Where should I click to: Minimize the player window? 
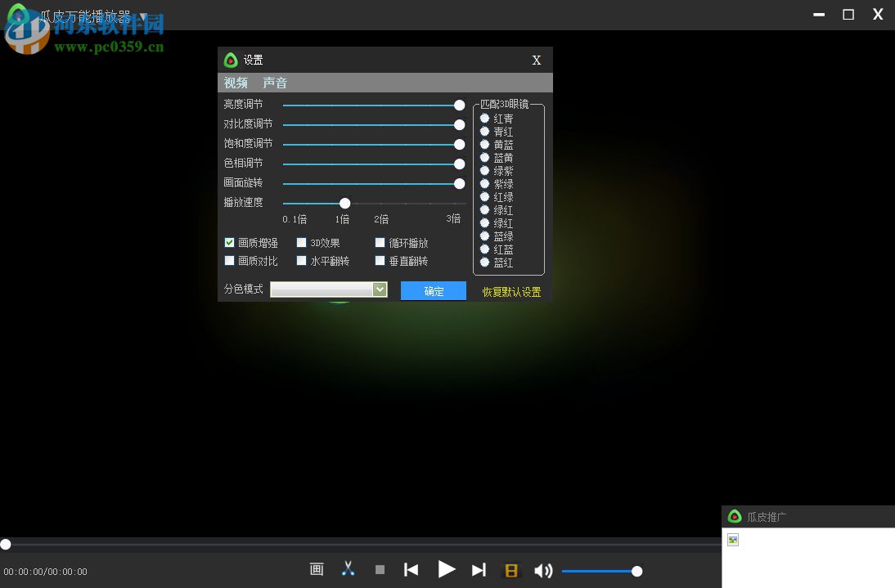[819, 15]
